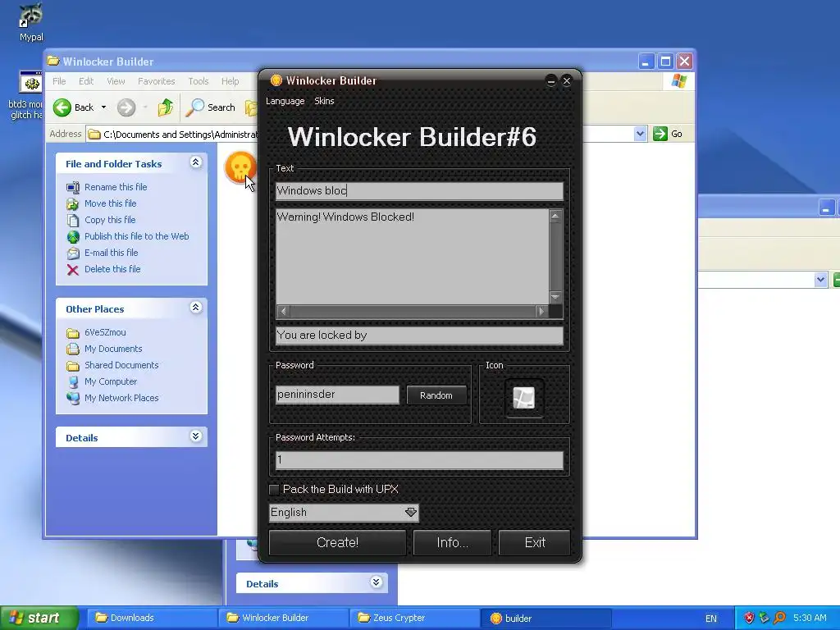Click the Random password button
Image resolution: width=840 pixels, height=630 pixels.
point(436,395)
